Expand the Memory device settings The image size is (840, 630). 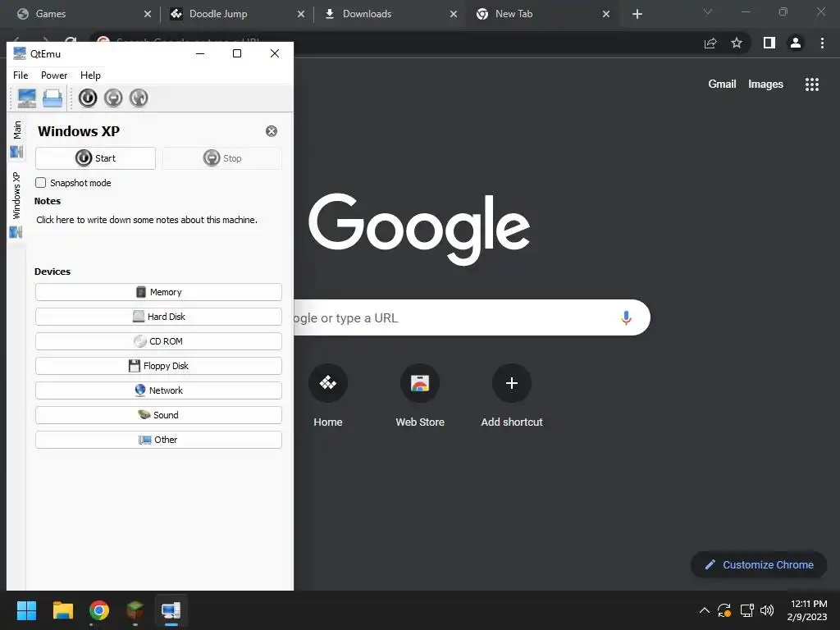(158, 292)
